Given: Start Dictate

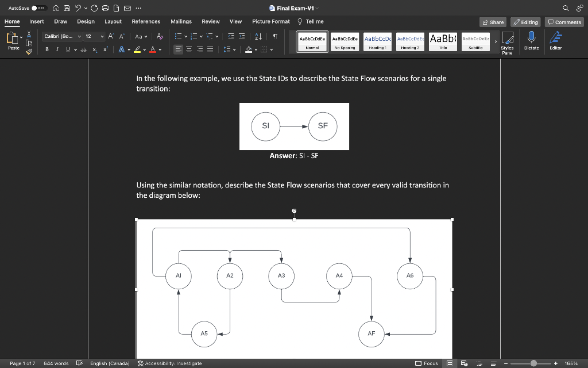Looking at the screenshot, I should 531,40.
